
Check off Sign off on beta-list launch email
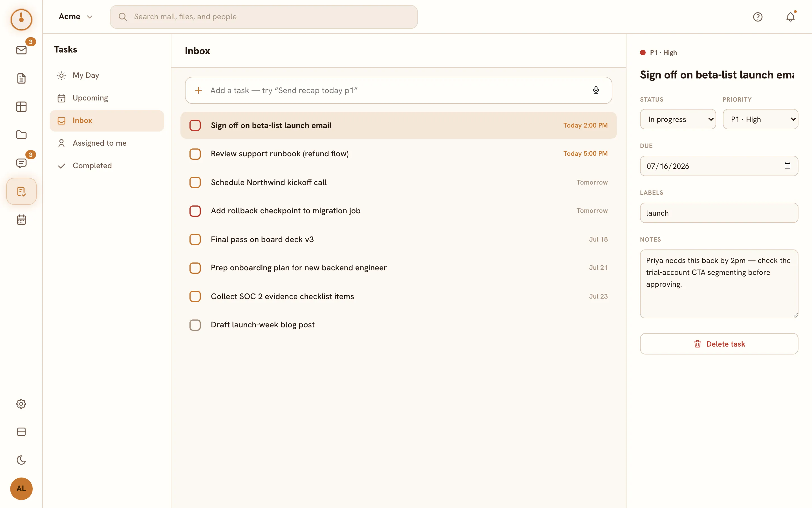195,125
